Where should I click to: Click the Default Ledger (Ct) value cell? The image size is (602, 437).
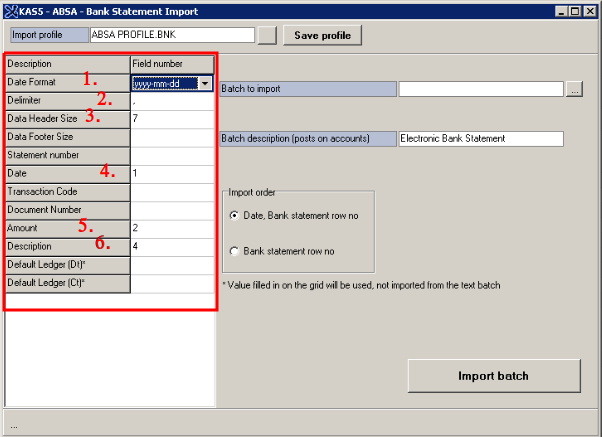pos(172,283)
